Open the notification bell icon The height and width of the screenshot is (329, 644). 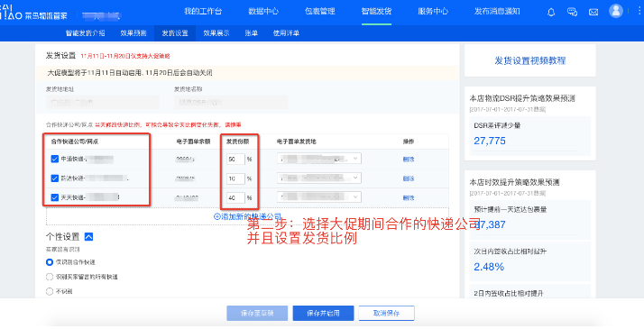coord(551,12)
